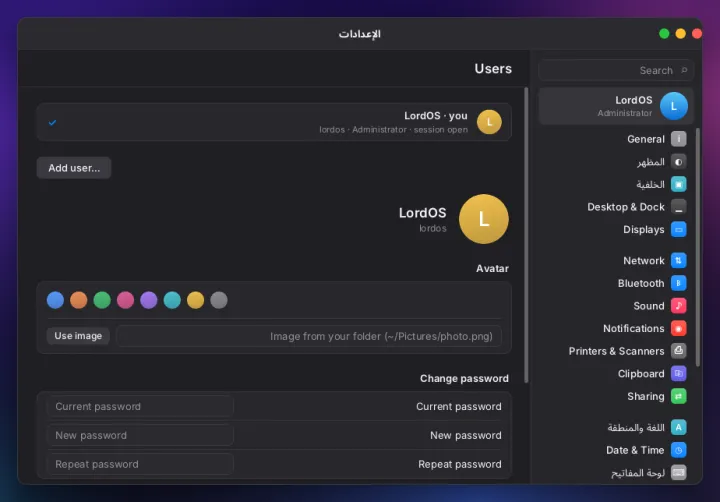Open Date & Time icon
This screenshot has width=720, height=502.
coord(678,450)
